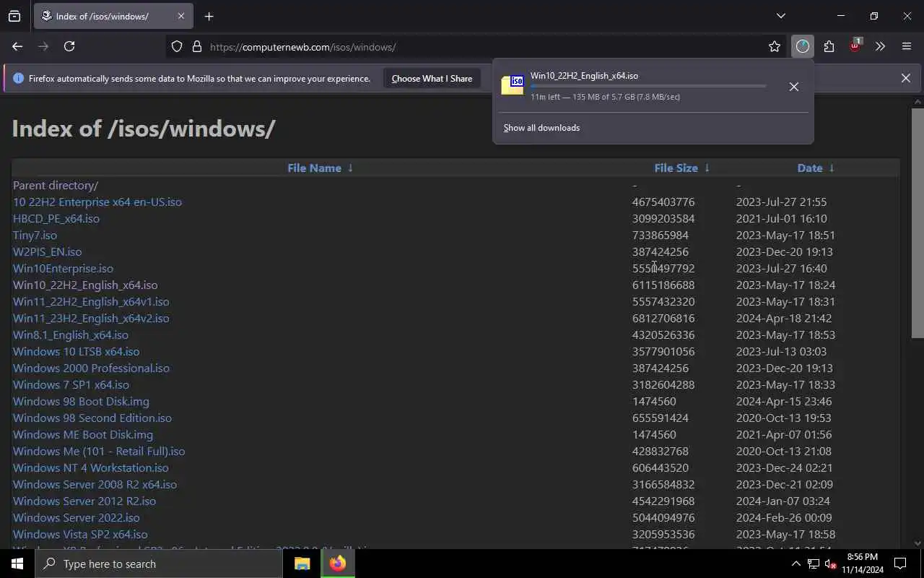Download Windows Server 2022.iso
The image size is (924, 578).
(77, 518)
